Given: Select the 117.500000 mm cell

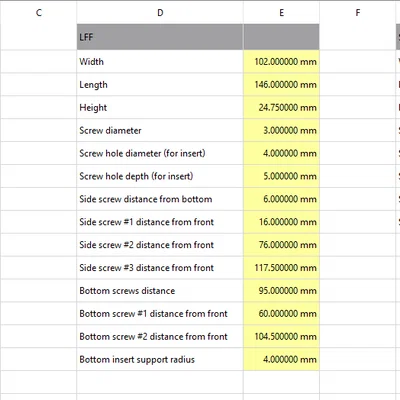Looking at the screenshot, I should 281,268.
